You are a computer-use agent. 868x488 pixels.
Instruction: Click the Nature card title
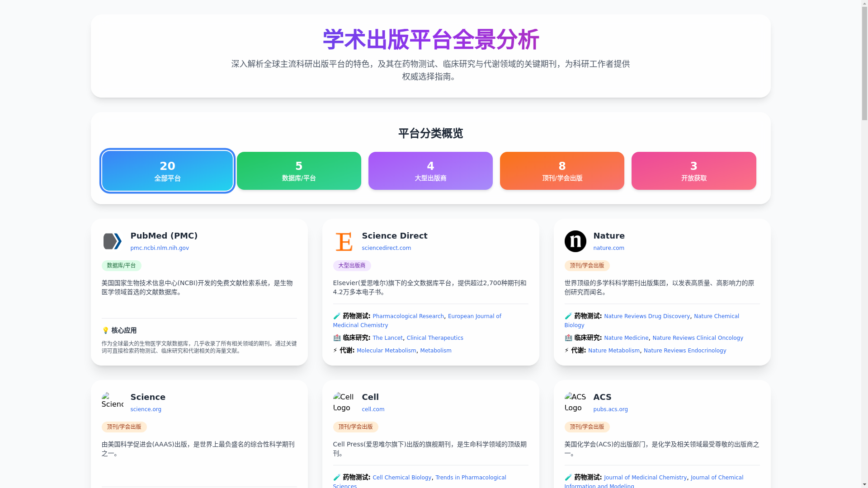pyautogui.click(x=609, y=236)
